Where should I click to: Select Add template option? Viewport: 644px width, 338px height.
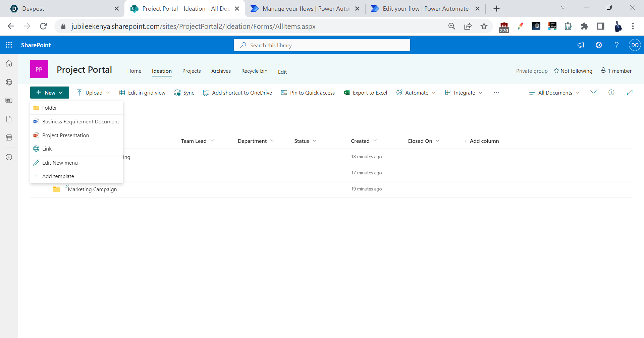pyautogui.click(x=77, y=176)
